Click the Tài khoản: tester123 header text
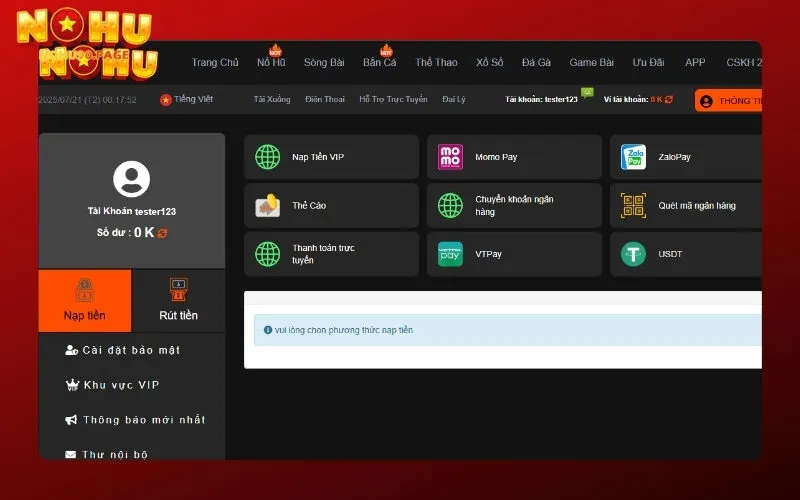This screenshot has width=800, height=500. (x=541, y=99)
